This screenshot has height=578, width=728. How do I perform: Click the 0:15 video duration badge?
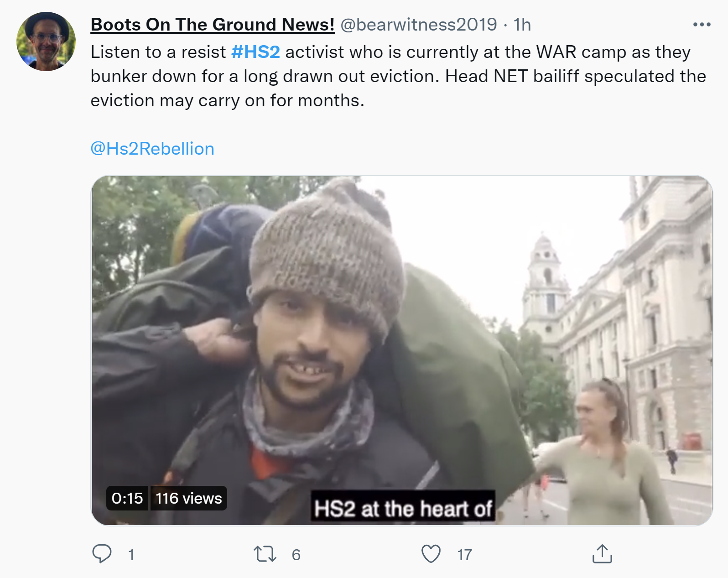pos(127,498)
